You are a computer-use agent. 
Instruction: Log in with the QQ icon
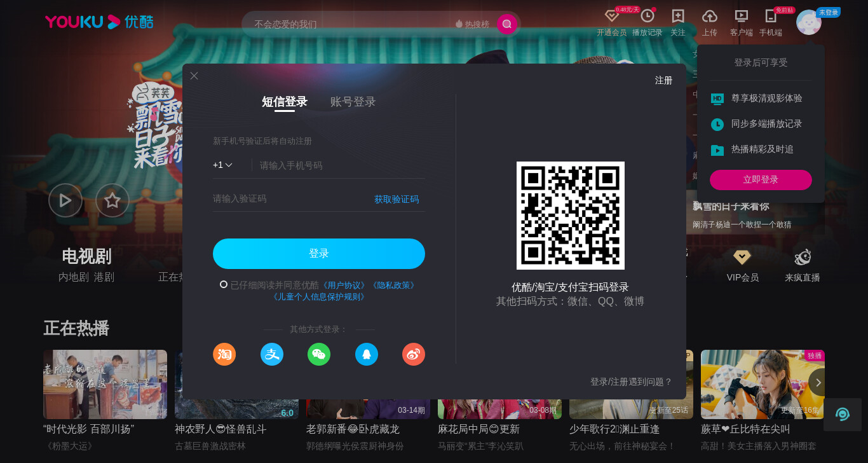click(367, 354)
